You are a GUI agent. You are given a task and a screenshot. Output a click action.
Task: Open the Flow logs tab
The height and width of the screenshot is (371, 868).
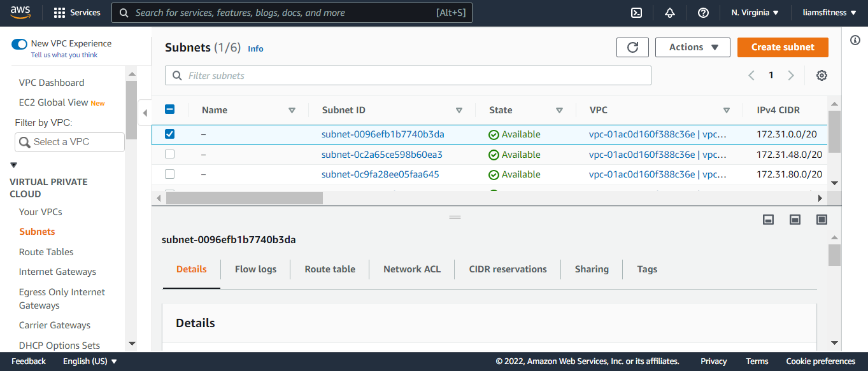point(255,269)
